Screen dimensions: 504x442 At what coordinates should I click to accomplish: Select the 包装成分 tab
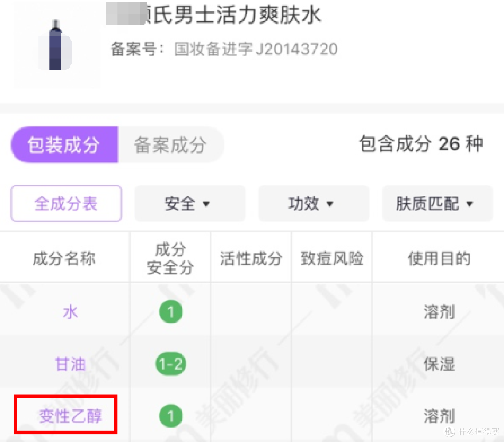click(x=64, y=145)
